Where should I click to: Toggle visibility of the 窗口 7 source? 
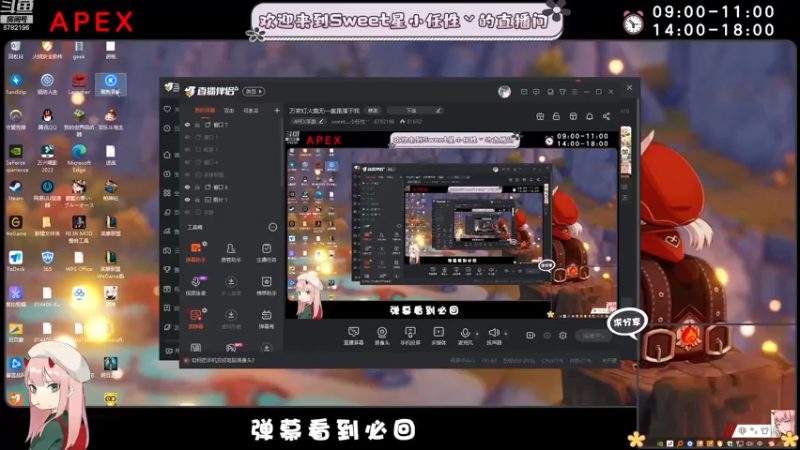point(187,124)
